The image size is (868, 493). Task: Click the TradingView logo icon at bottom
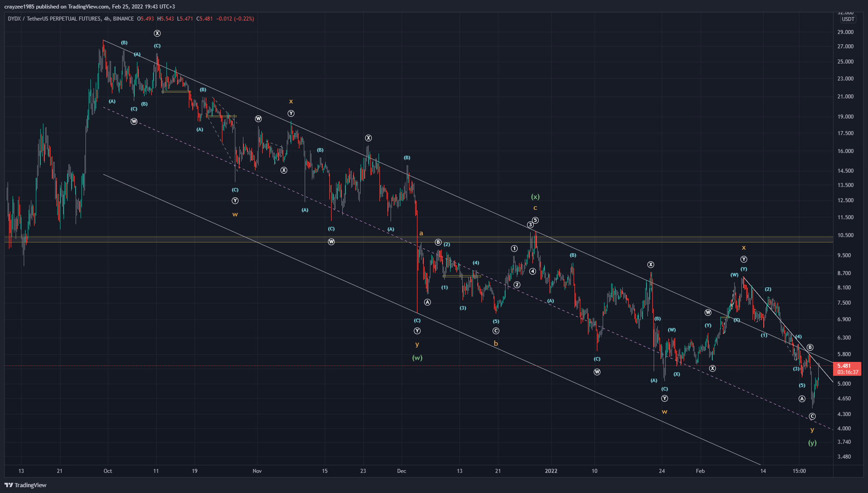coord(9,485)
